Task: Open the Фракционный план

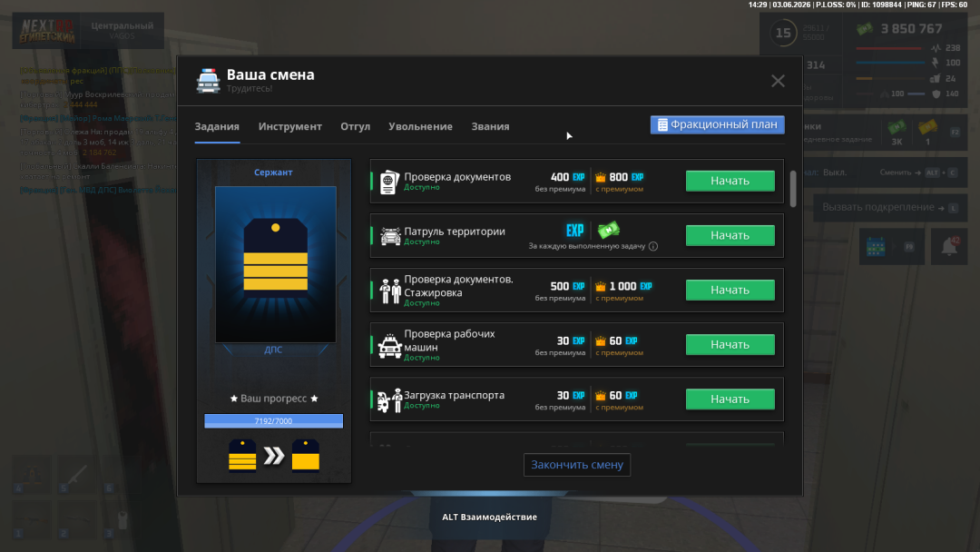Action: click(717, 124)
